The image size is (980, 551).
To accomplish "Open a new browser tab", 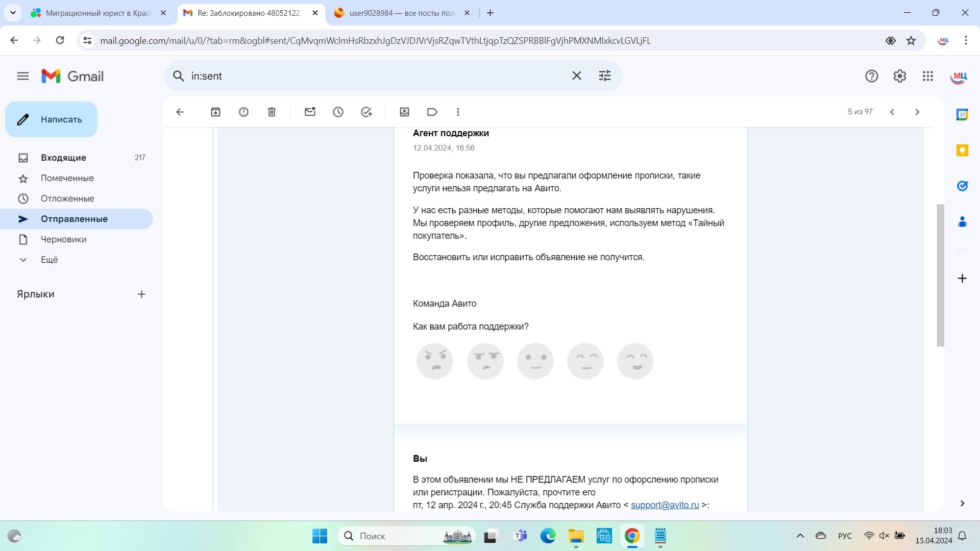I will tap(490, 13).
